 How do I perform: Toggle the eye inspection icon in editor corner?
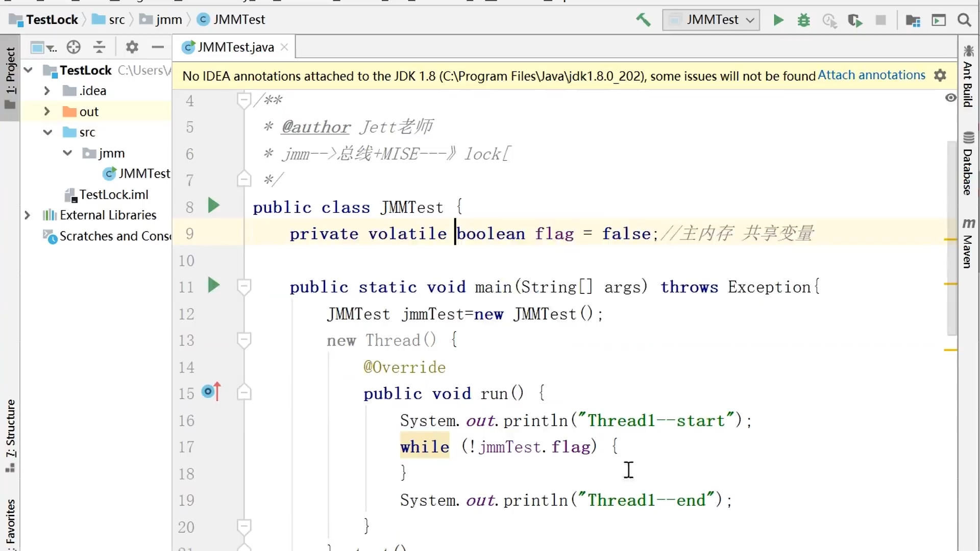pos(950,97)
